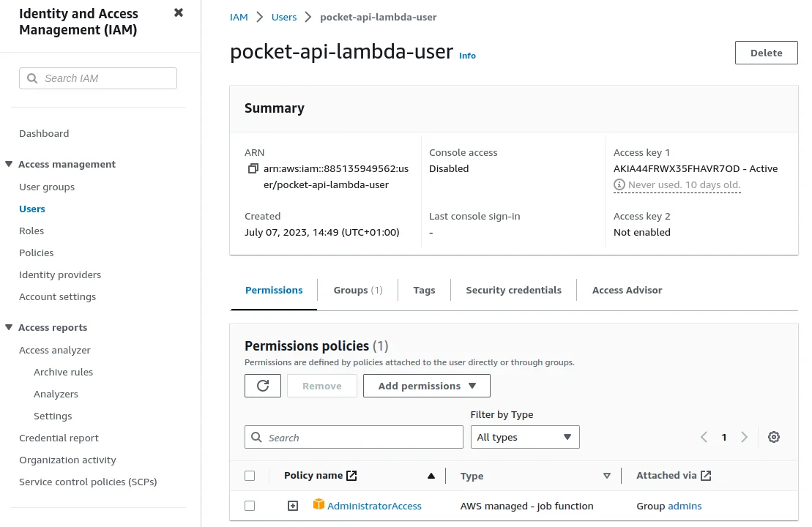
Task: Check the AdministratorAccess row checkbox
Action: 250,506
